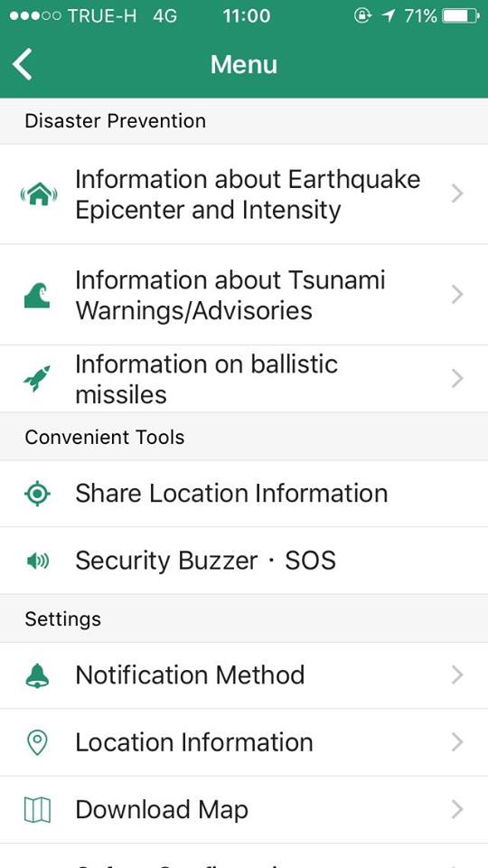The image size is (488, 868).
Task: Tap the ballistic missile rocket icon
Action: (x=37, y=379)
